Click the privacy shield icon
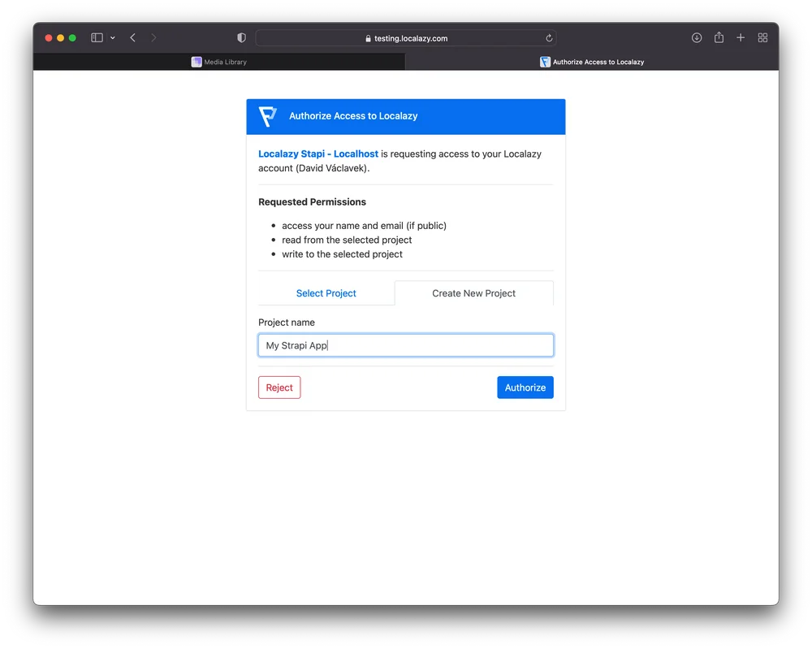The height and width of the screenshot is (649, 812). coord(240,37)
